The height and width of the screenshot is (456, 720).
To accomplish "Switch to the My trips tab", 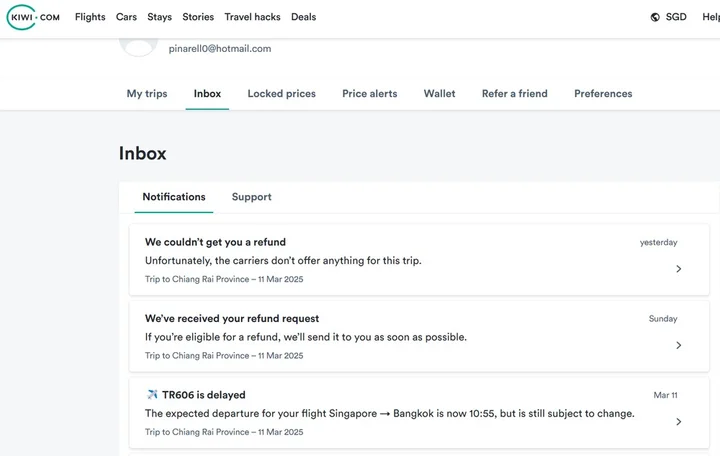I will click(x=147, y=94).
